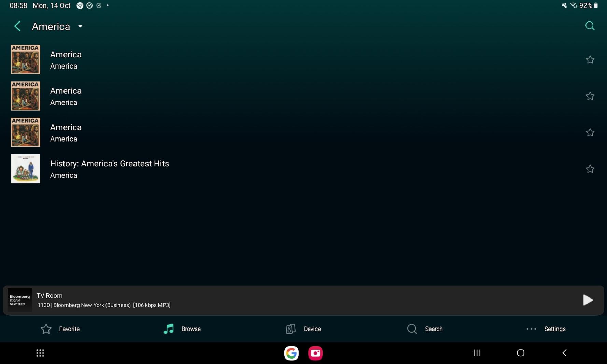This screenshot has height=364, width=607.
Task: Open the search magnifier at top right
Action: [590, 26]
